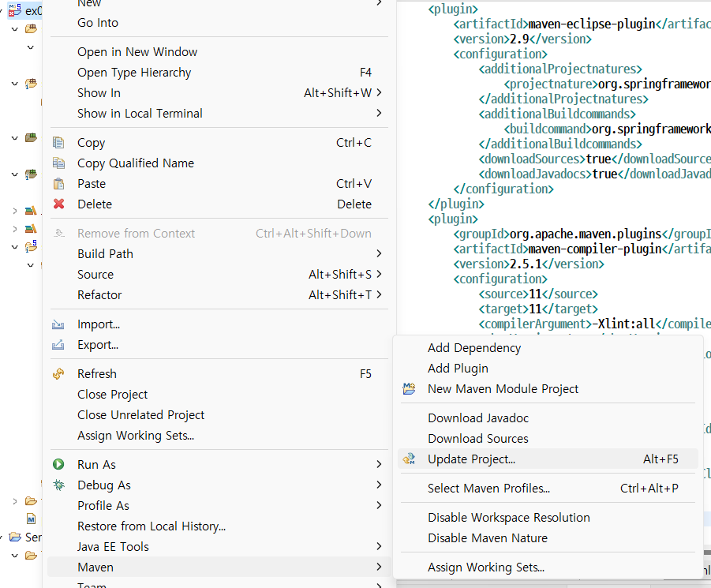Select the pom file M icon in tree
The height and width of the screenshot is (588, 711).
pos(31,519)
